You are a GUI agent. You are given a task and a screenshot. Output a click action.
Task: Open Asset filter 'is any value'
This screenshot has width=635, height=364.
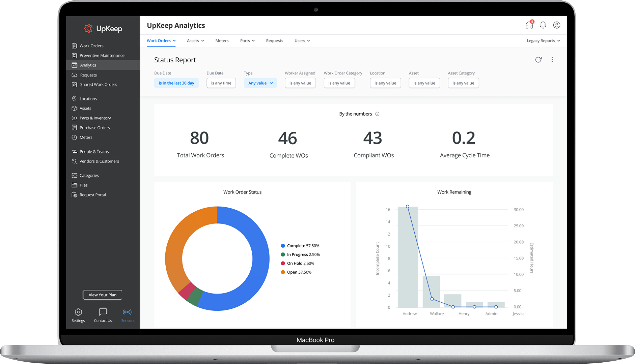click(x=424, y=83)
